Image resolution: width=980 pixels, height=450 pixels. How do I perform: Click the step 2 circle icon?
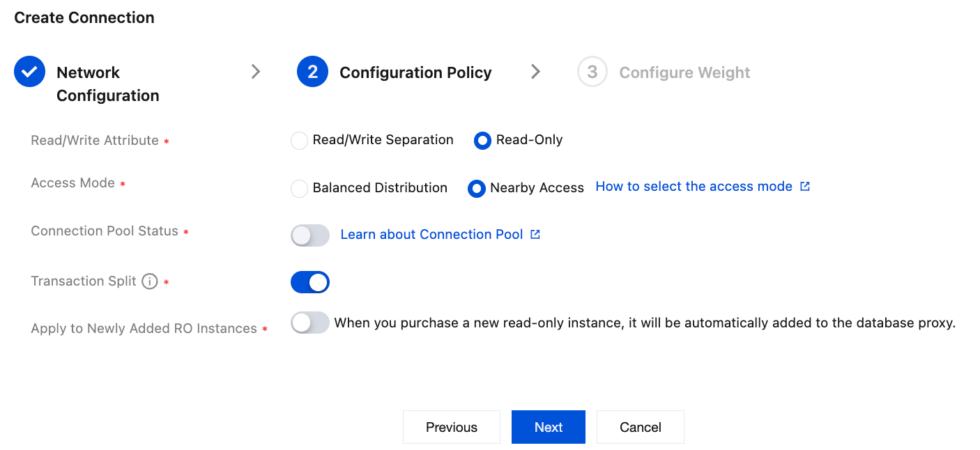[312, 72]
